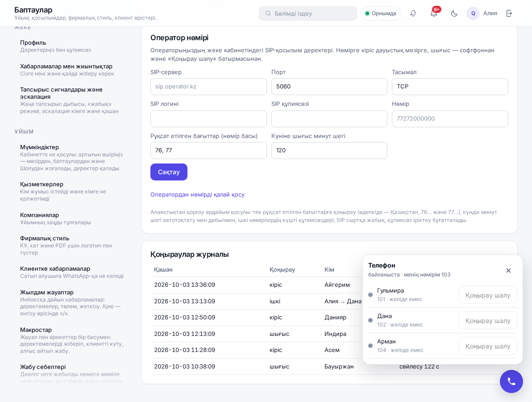Click Қоңырау шалу for Арман

[x=487, y=346]
